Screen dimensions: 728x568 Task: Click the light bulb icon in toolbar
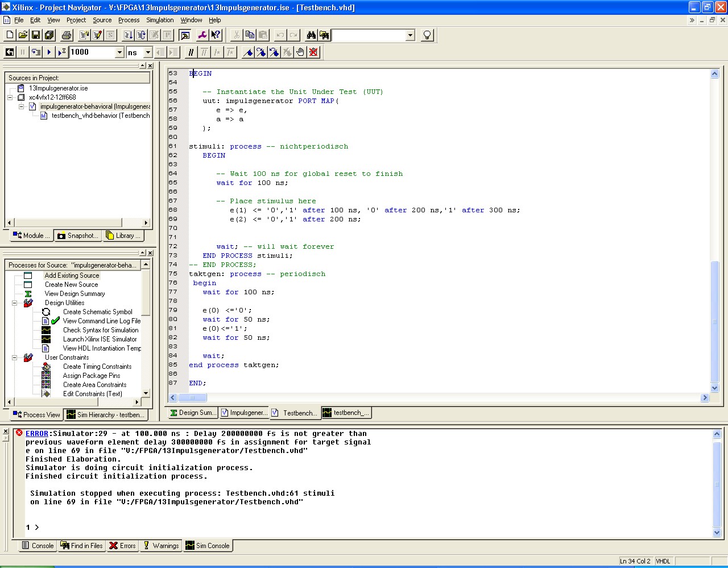pos(427,35)
